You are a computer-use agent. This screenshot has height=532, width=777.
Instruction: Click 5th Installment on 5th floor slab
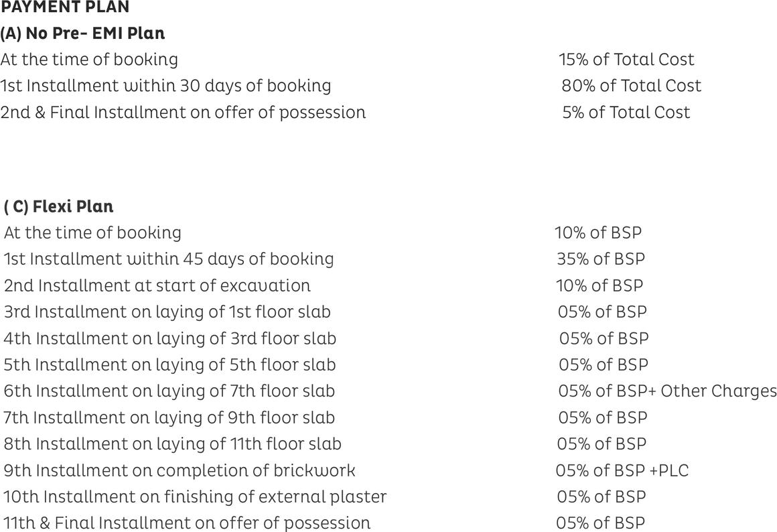coord(170,364)
